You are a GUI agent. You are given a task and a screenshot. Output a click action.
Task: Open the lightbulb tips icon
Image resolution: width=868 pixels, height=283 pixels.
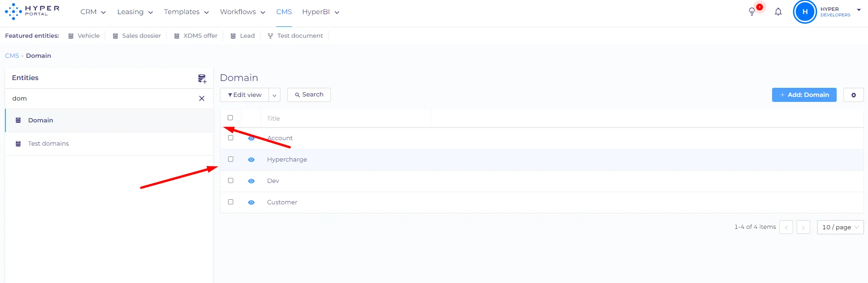click(752, 12)
